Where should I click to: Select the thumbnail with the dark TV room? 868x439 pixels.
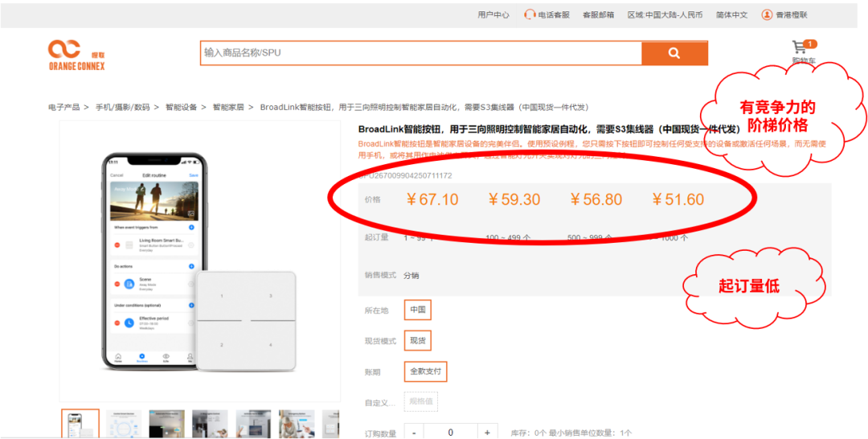(x=166, y=424)
